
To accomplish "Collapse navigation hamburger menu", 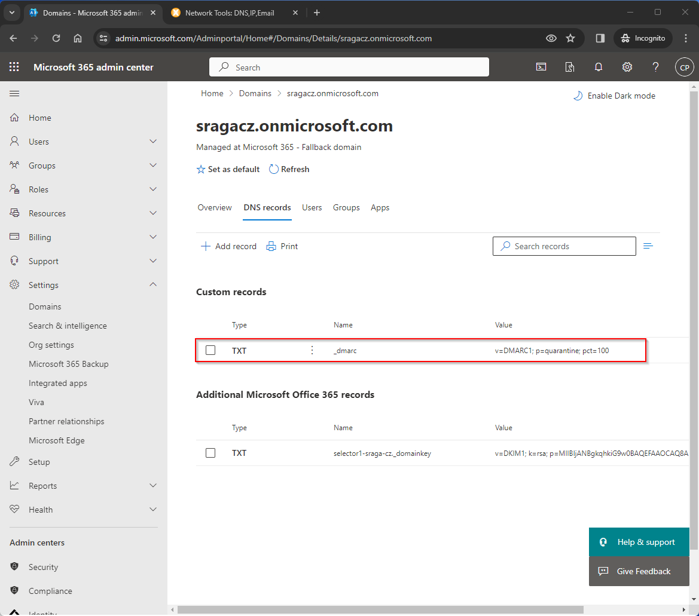I will 14,94.
